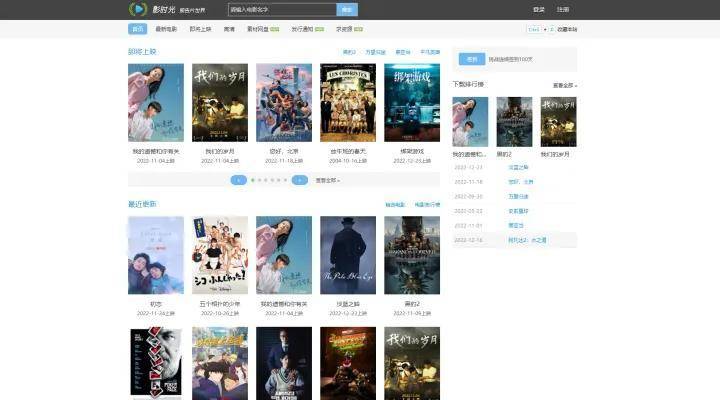Click the 登录 login link in the top bar
This screenshot has height=400, width=720.
coord(539,10)
